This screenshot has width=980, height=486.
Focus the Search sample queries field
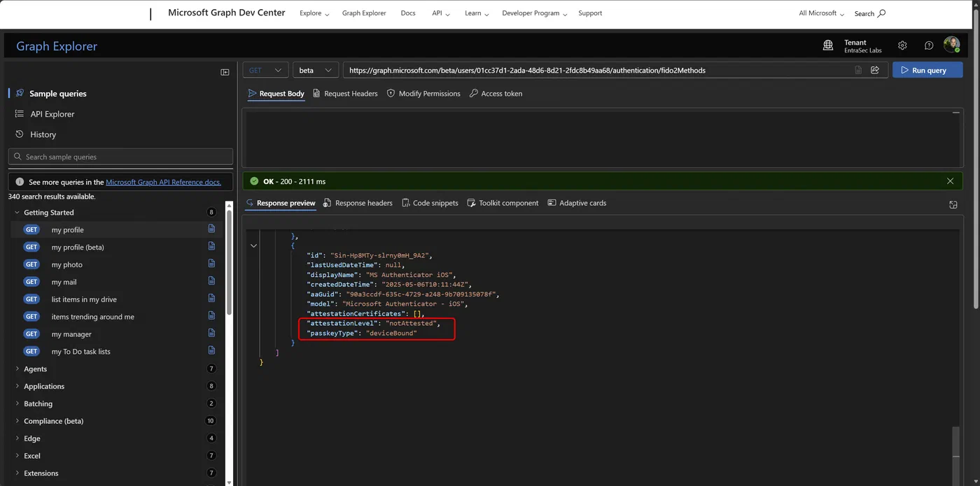(120, 157)
